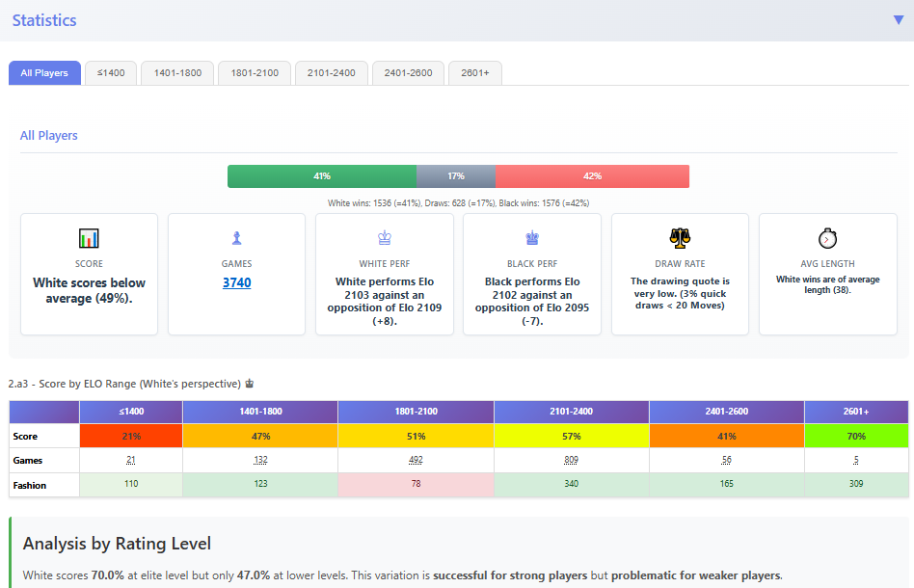Switch to the 2101-2400 tab
Screen dimensions: 914x588
[x=331, y=73]
